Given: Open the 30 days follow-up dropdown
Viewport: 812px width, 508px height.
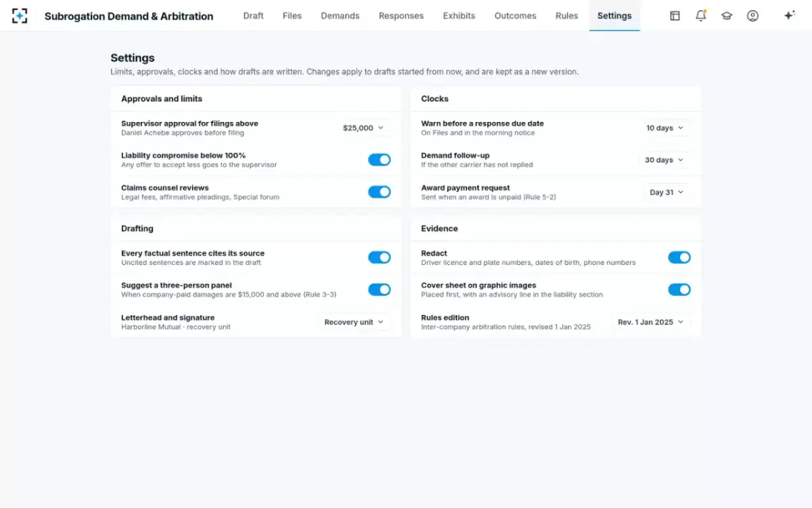Looking at the screenshot, I should [x=664, y=160].
